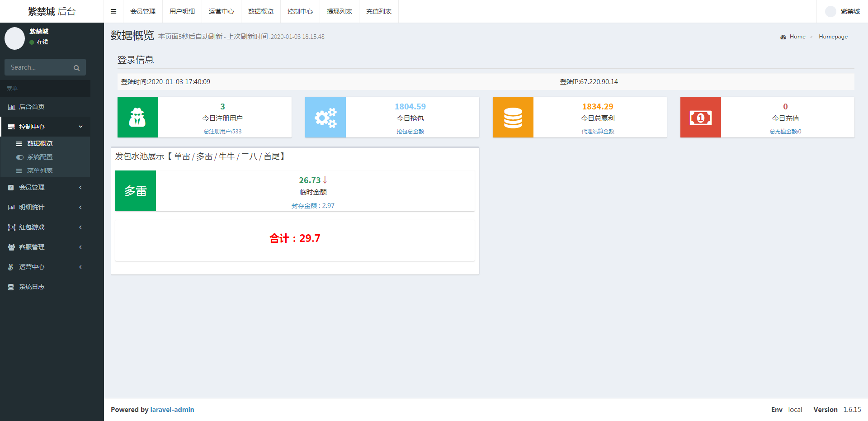This screenshot has height=421, width=868.
Task: Click the red money recharge icon
Action: 700,117
